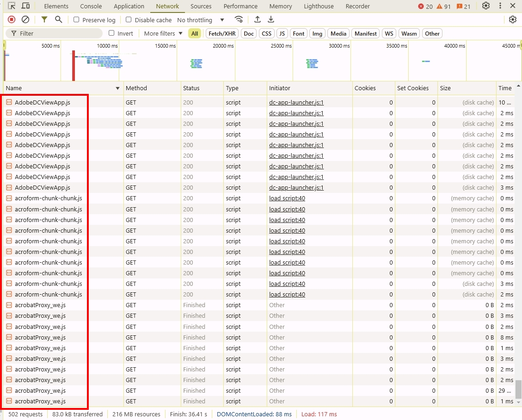The width and height of the screenshot is (522, 420).
Task: Check the Disable cache option
Action: [x=129, y=20]
